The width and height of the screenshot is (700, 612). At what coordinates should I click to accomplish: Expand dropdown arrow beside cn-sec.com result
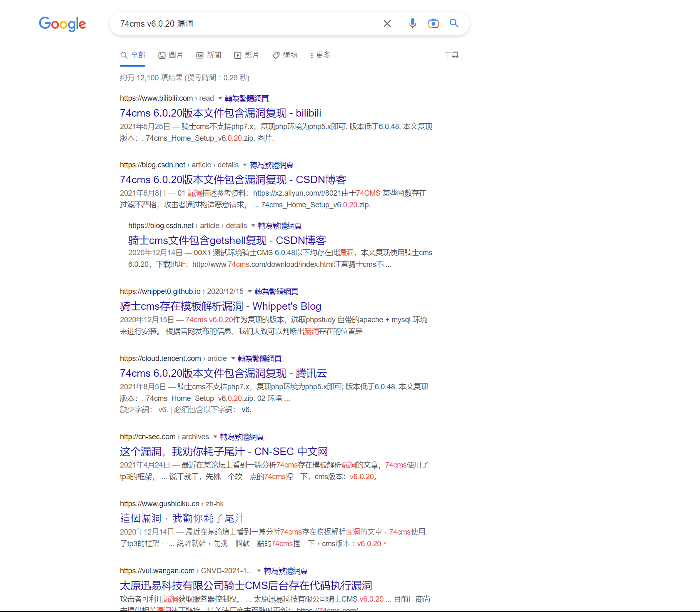(x=215, y=437)
